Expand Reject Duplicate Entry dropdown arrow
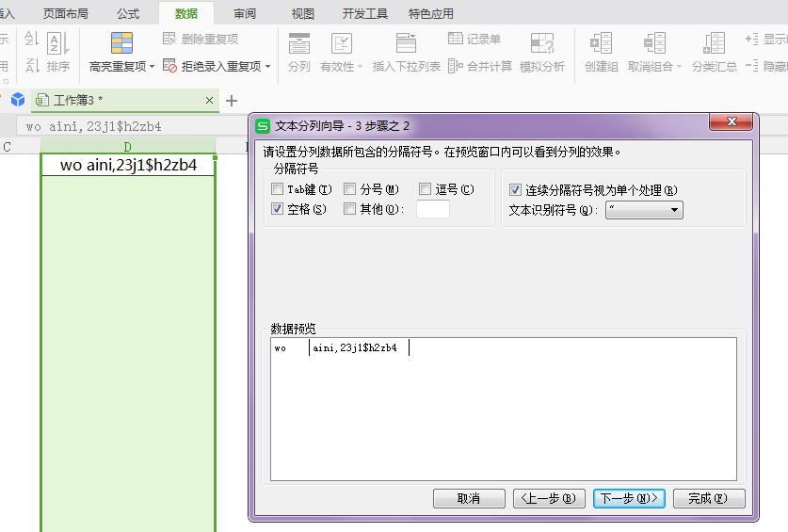The image size is (788, 532). (x=268, y=66)
